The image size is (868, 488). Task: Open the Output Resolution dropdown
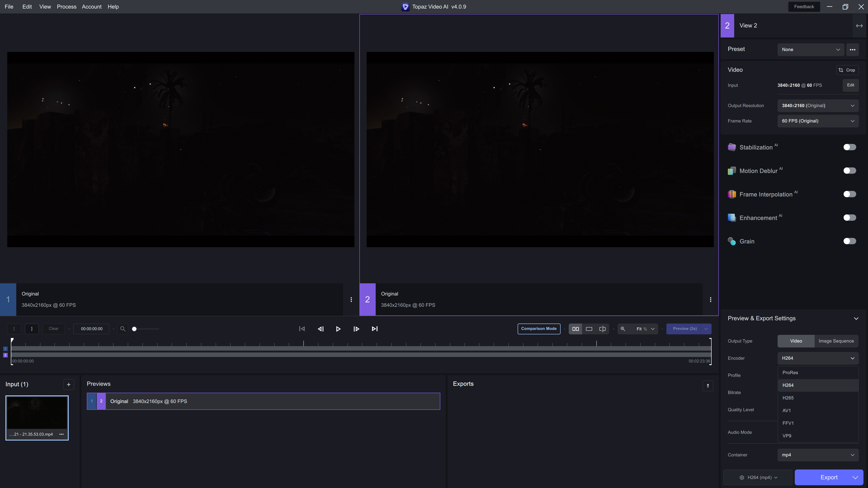click(817, 106)
